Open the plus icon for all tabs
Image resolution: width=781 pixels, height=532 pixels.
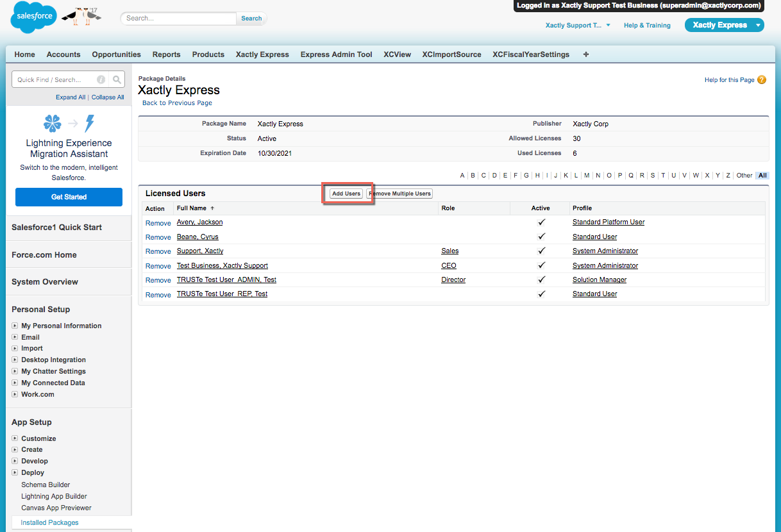tap(585, 54)
